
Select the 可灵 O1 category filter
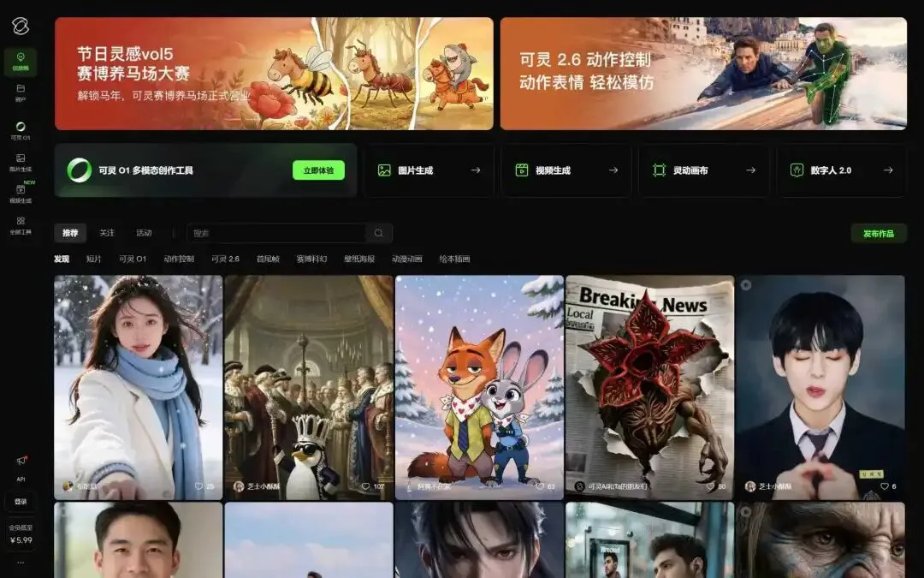click(x=133, y=259)
